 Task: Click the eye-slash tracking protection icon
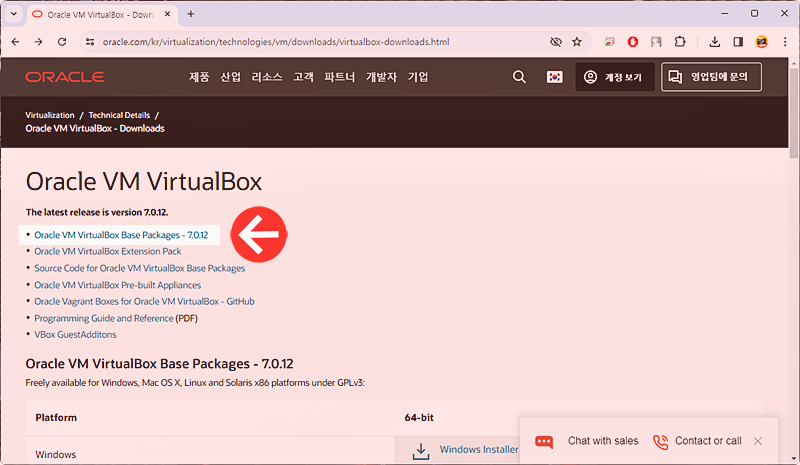[556, 42]
